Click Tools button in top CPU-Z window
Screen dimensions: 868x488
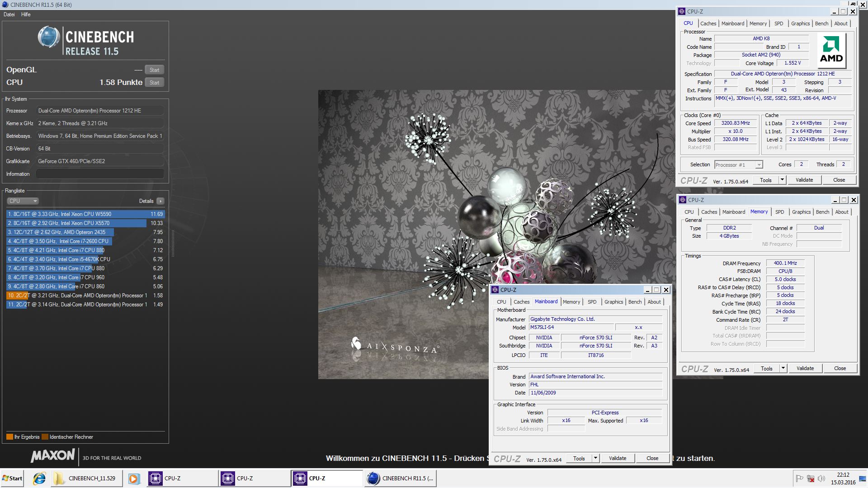(766, 180)
